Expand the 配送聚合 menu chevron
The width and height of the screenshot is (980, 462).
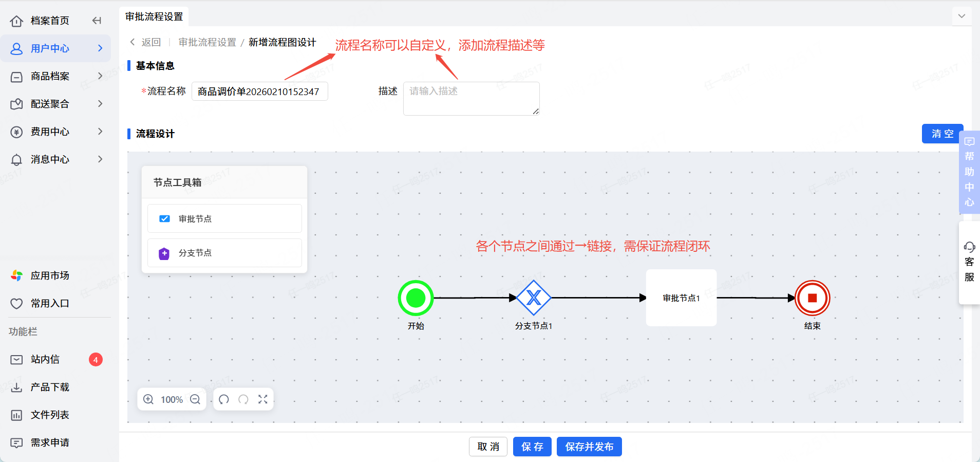click(100, 104)
